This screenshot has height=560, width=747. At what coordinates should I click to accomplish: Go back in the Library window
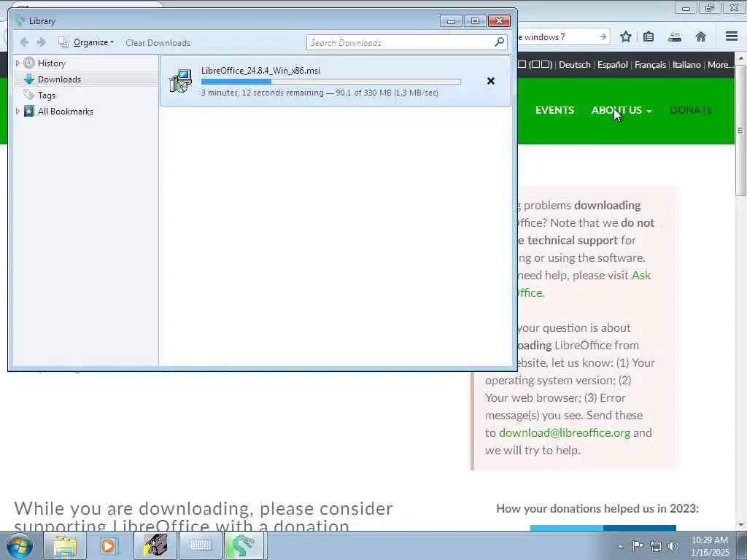click(24, 42)
